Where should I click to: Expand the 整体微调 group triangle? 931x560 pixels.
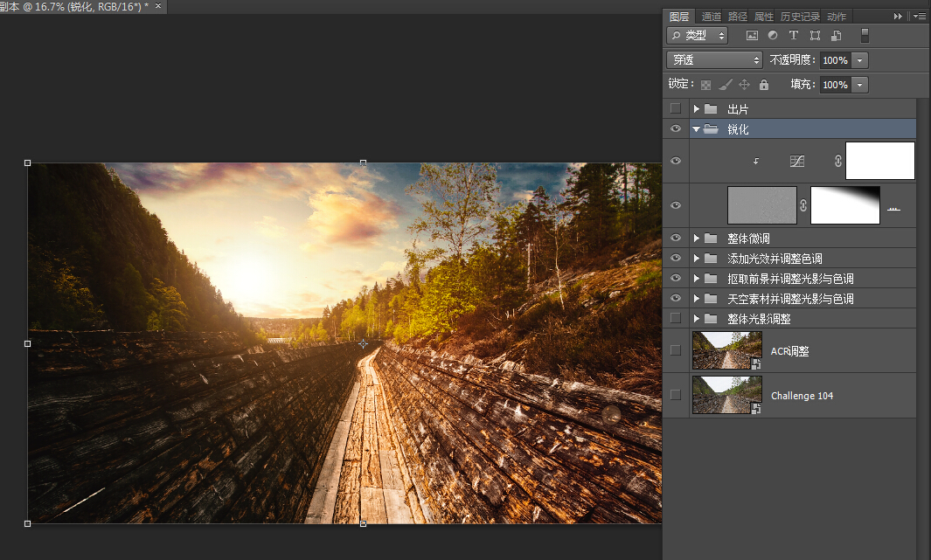point(697,239)
